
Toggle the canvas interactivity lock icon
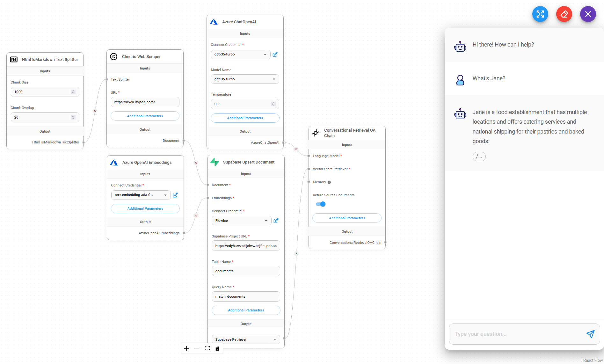(217, 348)
